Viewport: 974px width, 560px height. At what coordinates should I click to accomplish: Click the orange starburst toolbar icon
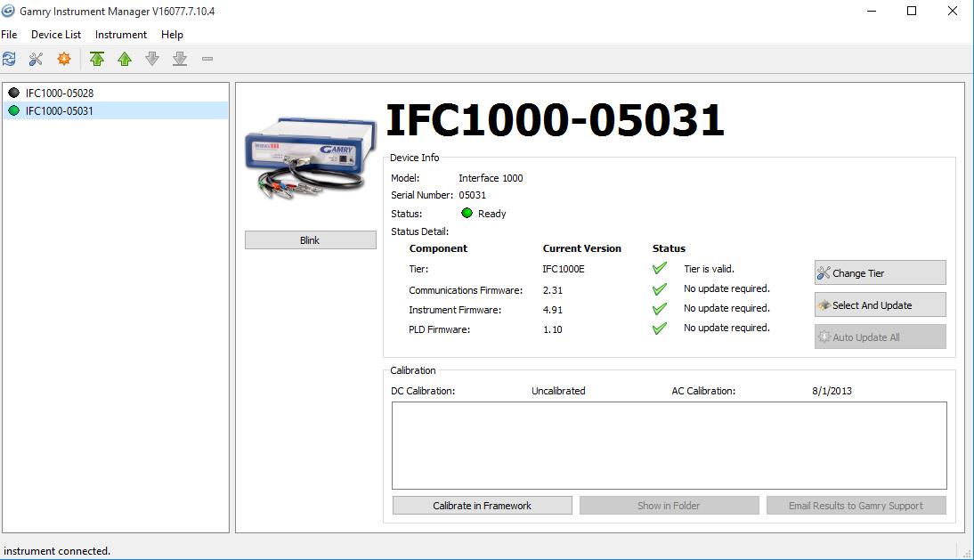click(63, 59)
